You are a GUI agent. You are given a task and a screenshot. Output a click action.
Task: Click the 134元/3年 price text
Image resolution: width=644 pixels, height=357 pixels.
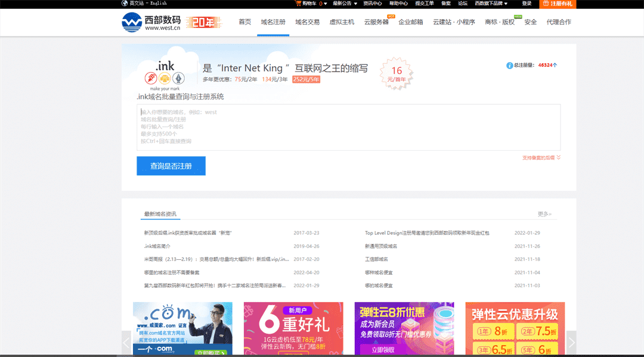pyautogui.click(x=274, y=79)
